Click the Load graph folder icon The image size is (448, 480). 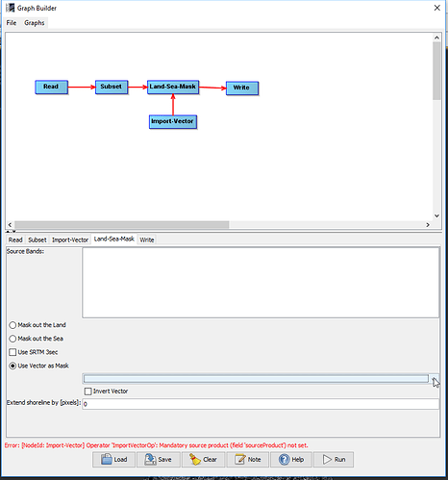107,459
